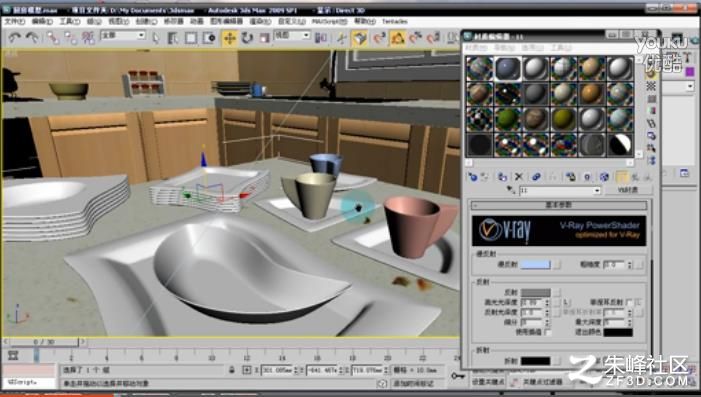Enable the Use Interpolation checkbox
The image size is (701, 397).
point(548,332)
